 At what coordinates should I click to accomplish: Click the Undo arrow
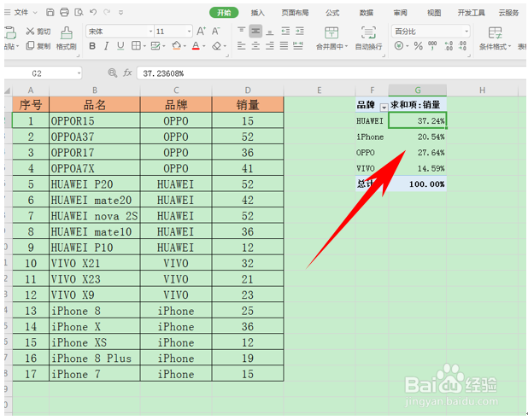click(93, 13)
